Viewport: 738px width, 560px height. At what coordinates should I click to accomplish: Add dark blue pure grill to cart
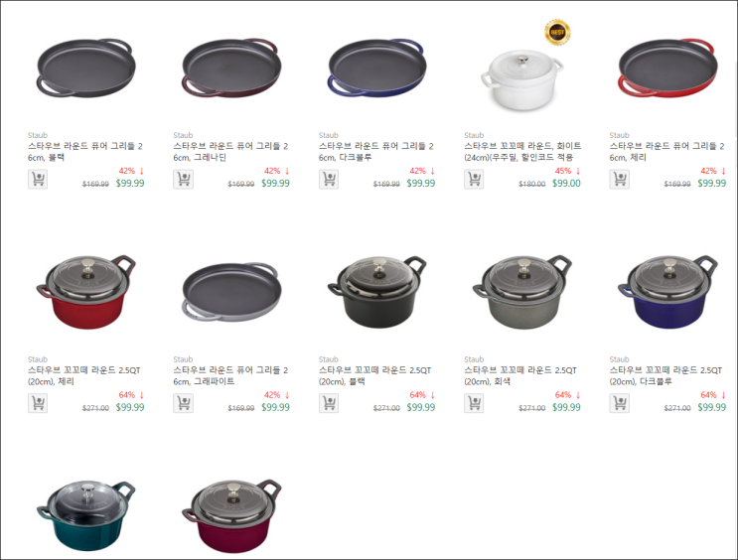pyautogui.click(x=329, y=180)
